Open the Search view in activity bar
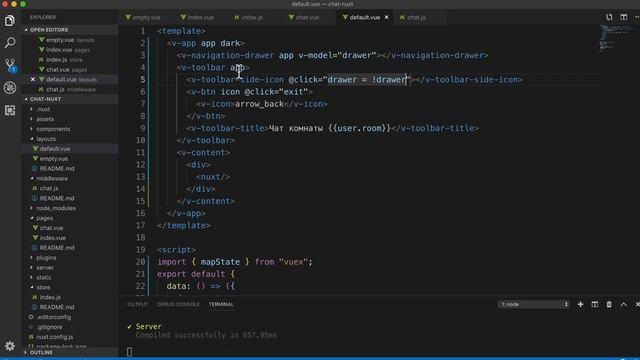The width and height of the screenshot is (640, 360). [x=10, y=42]
